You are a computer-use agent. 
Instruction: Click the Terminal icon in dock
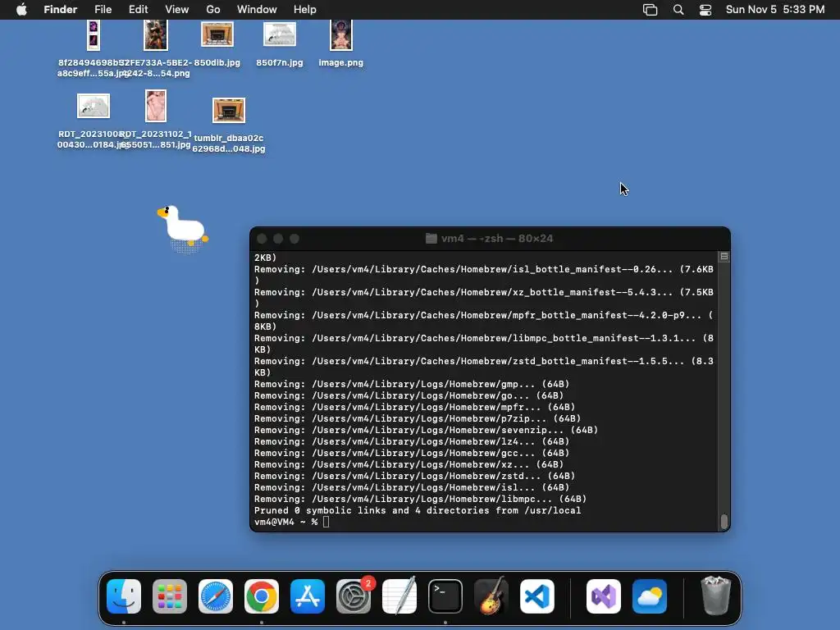click(x=445, y=596)
